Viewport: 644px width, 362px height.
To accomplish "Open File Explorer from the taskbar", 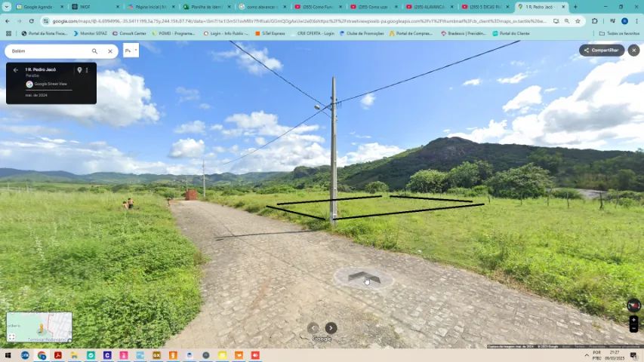I will click(74, 355).
